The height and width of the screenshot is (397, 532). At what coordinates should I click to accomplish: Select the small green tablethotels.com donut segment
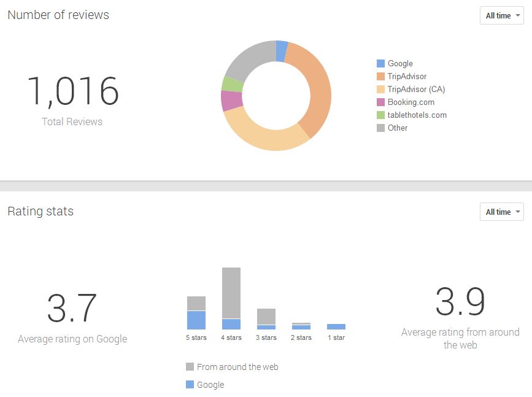[x=233, y=84]
